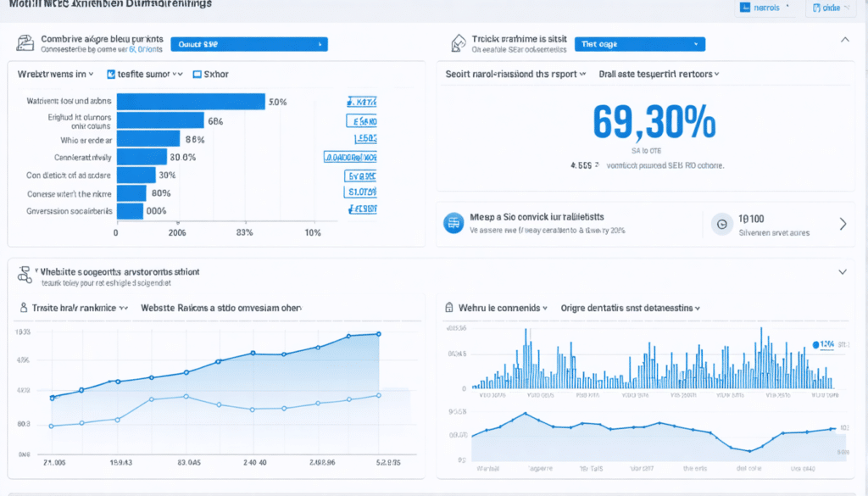Open the 'Seoirt narol-riassiond ths rsport' dropdown
Viewport: 868px width, 496px height.
click(x=515, y=74)
